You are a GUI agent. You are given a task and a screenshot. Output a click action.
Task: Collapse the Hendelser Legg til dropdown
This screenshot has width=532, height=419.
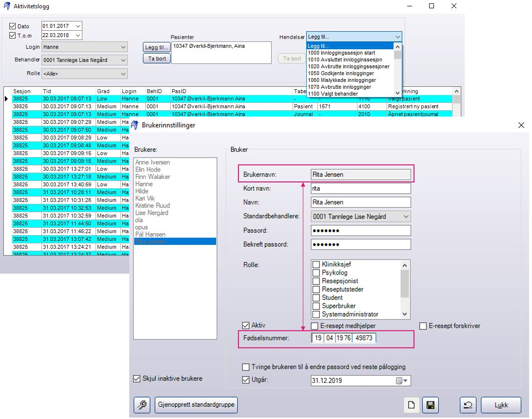pyautogui.click(x=397, y=37)
